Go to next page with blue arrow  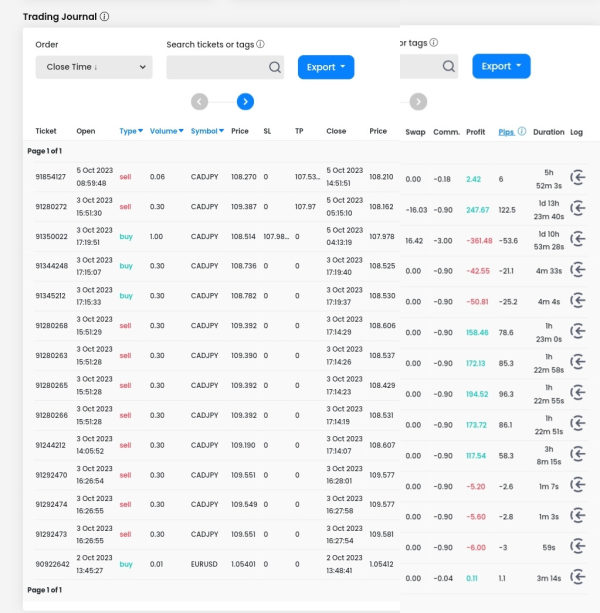[x=245, y=102]
